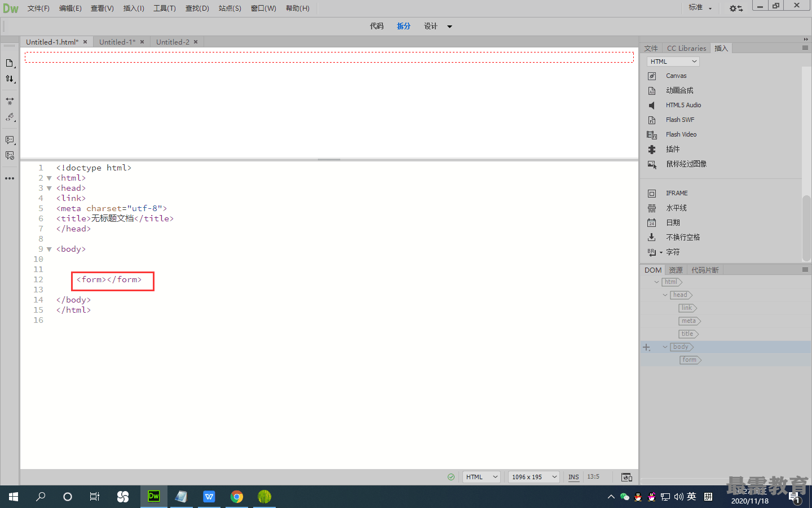Screen dimensions: 812x508
Task: Toggle the INS insert mode indicator
Action: tap(573, 477)
